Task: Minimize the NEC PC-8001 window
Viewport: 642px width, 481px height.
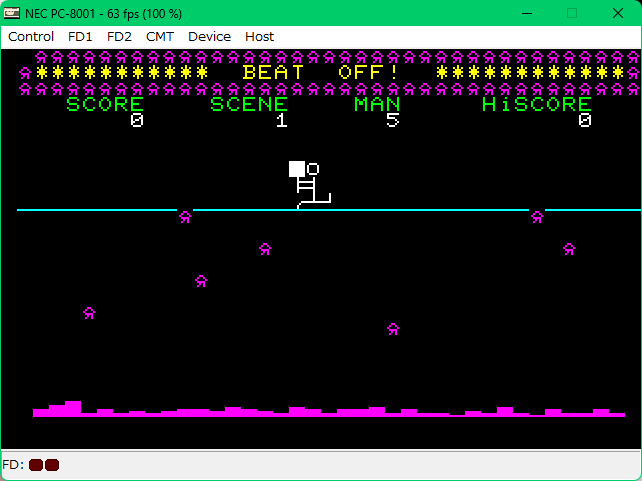Action: point(527,14)
